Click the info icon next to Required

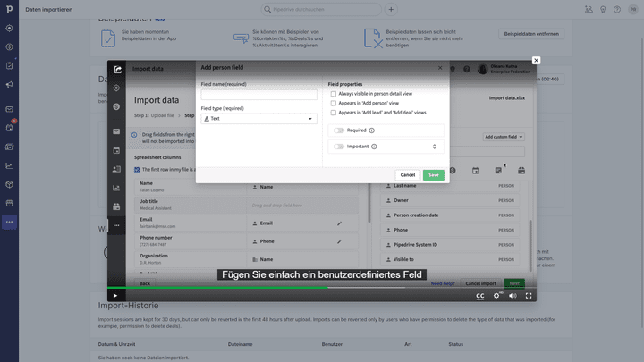coord(372,130)
